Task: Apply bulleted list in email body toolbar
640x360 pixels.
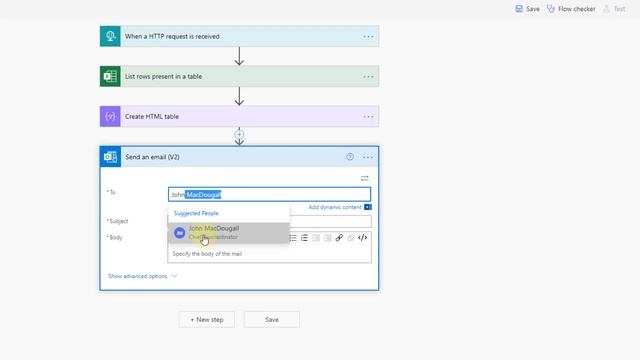Action: 293,238
